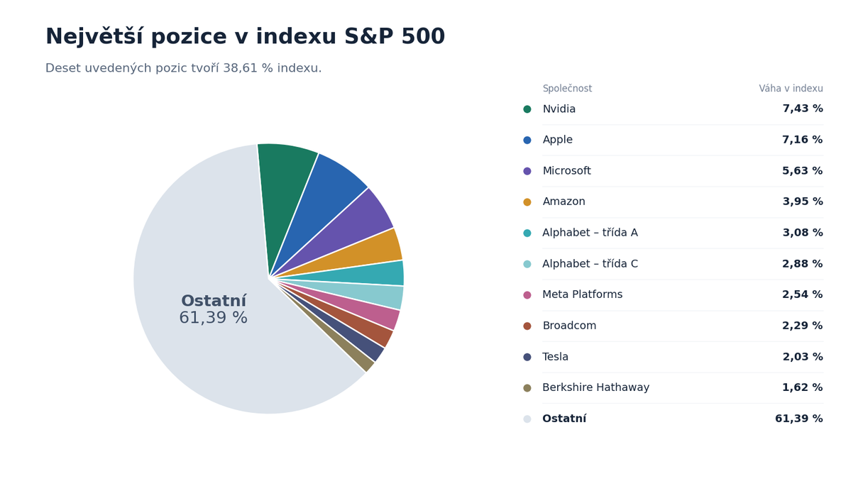
Task: Click the '2,54 %' weight value
Action: point(803,295)
